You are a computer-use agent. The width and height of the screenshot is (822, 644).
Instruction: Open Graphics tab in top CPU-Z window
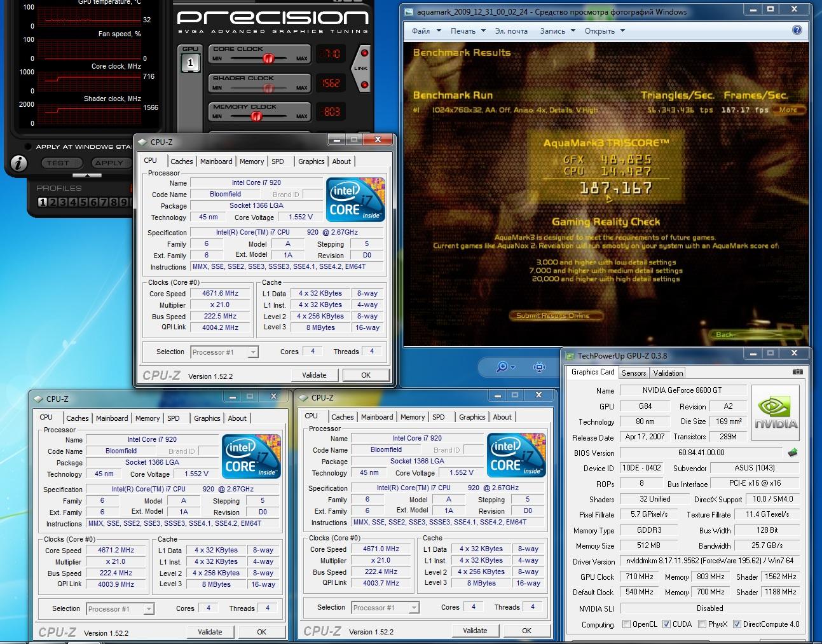(312, 161)
